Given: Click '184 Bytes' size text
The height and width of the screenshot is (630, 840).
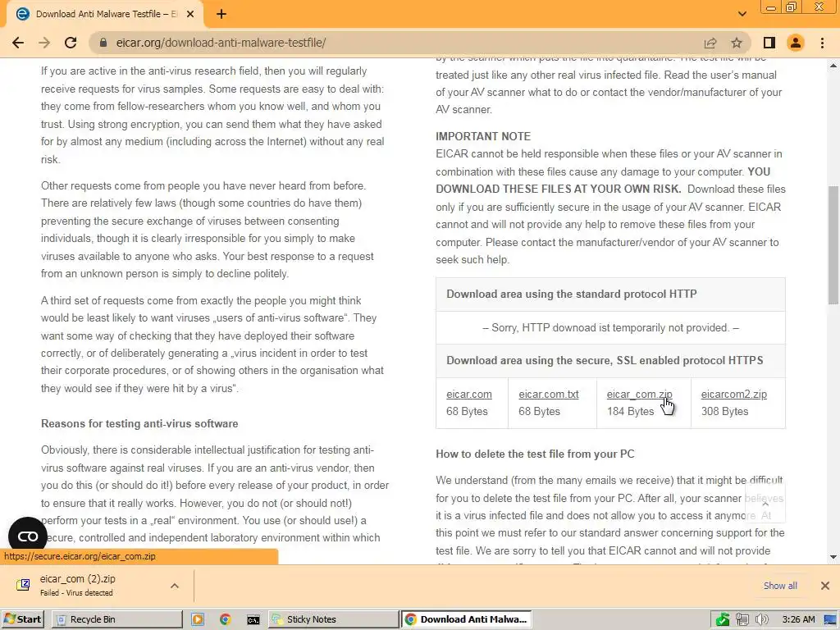Looking at the screenshot, I should tap(630, 412).
